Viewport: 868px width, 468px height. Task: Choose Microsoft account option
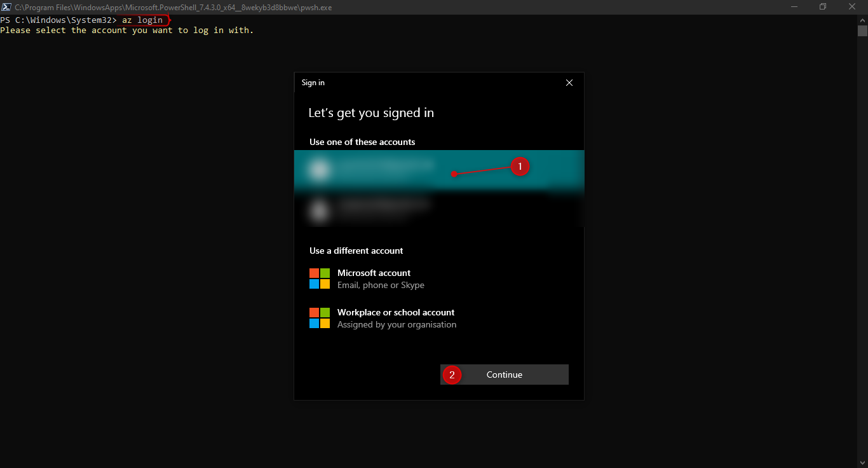(x=439, y=279)
